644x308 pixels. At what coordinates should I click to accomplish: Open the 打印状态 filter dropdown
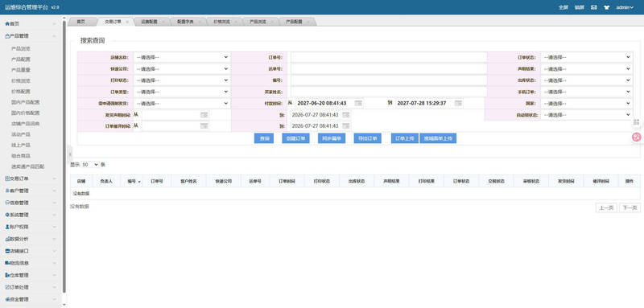point(182,80)
